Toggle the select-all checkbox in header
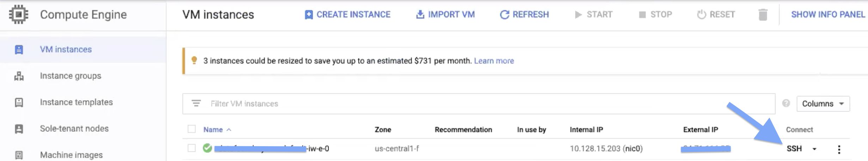The width and height of the screenshot is (868, 161). tap(191, 129)
